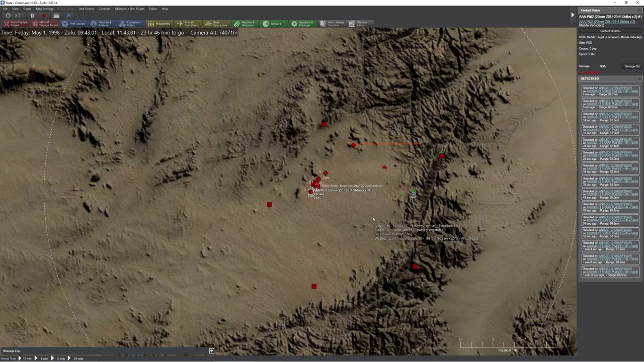Click Auto Engage Target
Viewport: 644px width, 362px height.
point(15,24)
